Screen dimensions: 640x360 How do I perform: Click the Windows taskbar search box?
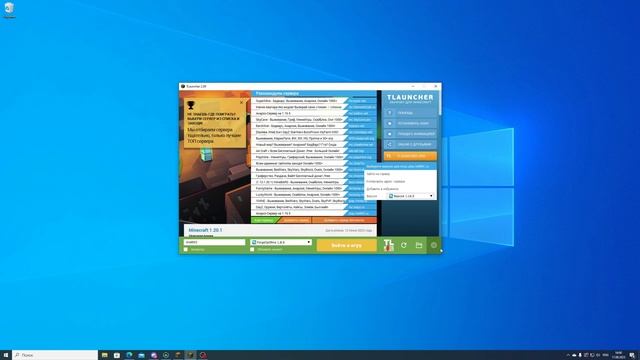point(55,355)
